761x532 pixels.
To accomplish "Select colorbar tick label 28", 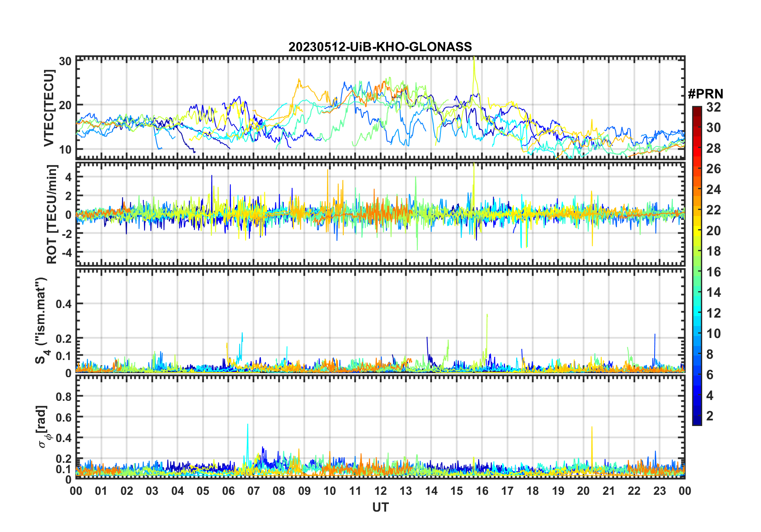I will pos(713,148).
